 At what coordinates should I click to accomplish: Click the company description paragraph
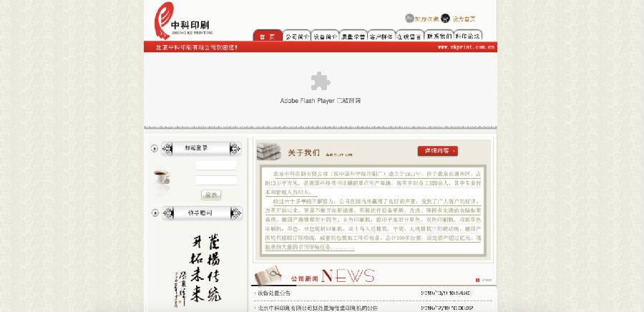373,210
